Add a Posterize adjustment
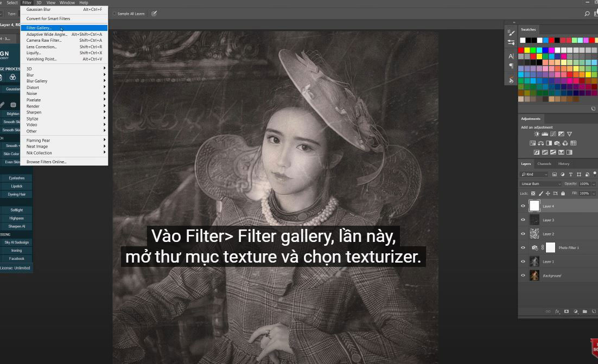Viewport: 598px width, 364px height. pos(545,152)
